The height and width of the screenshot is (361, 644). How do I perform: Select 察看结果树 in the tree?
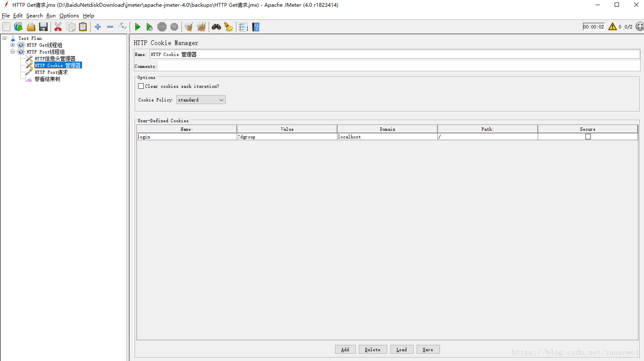(x=47, y=79)
